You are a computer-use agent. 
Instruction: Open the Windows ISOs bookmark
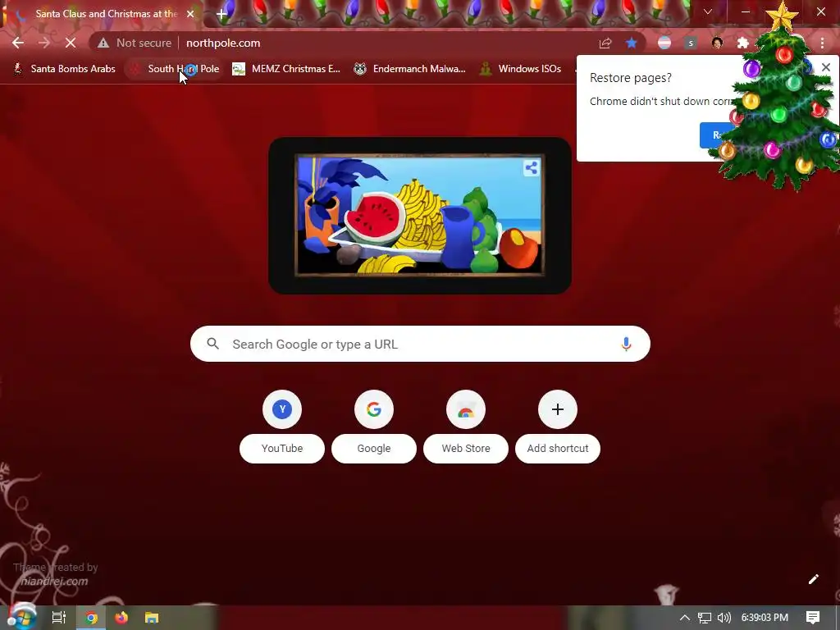pyautogui.click(x=520, y=69)
